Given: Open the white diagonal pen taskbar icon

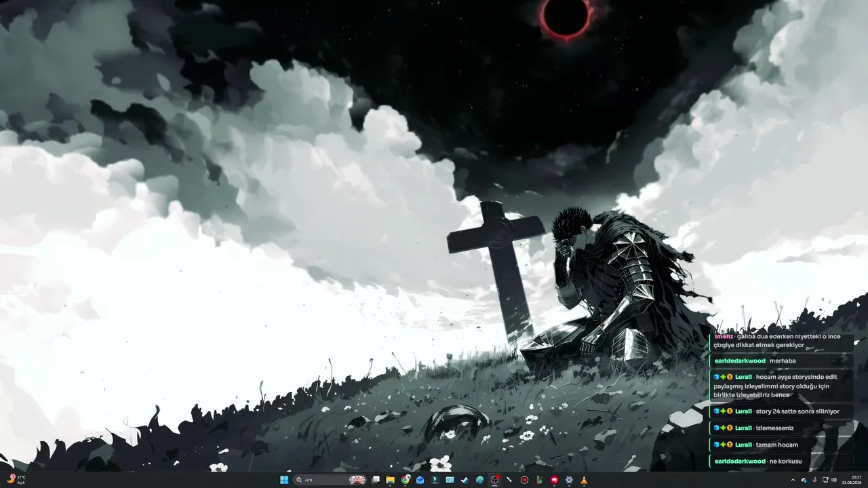Looking at the screenshot, I should [x=509, y=480].
